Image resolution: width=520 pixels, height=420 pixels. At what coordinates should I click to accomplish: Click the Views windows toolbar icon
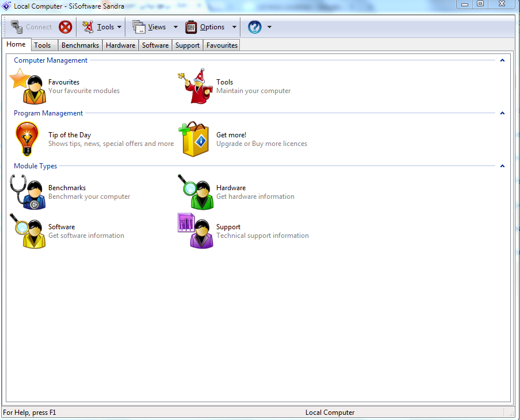(x=139, y=27)
